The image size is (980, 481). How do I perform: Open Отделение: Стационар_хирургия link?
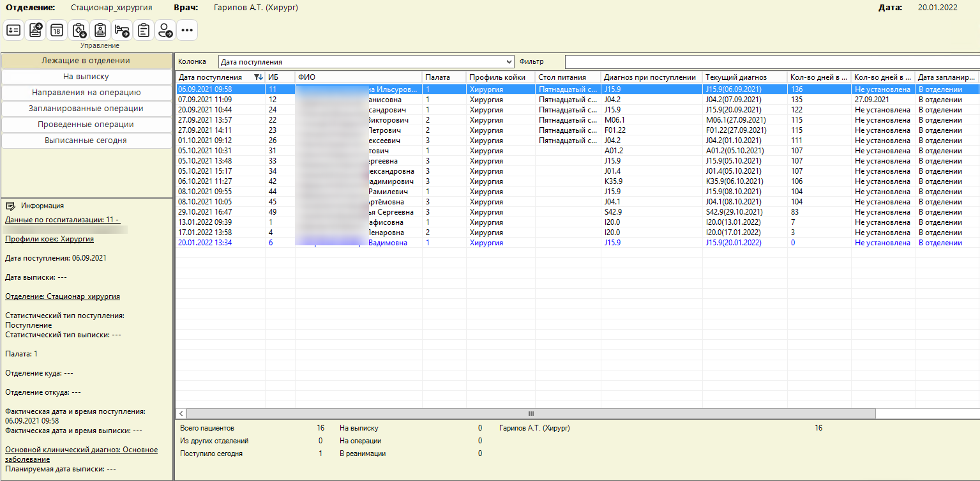coord(63,296)
